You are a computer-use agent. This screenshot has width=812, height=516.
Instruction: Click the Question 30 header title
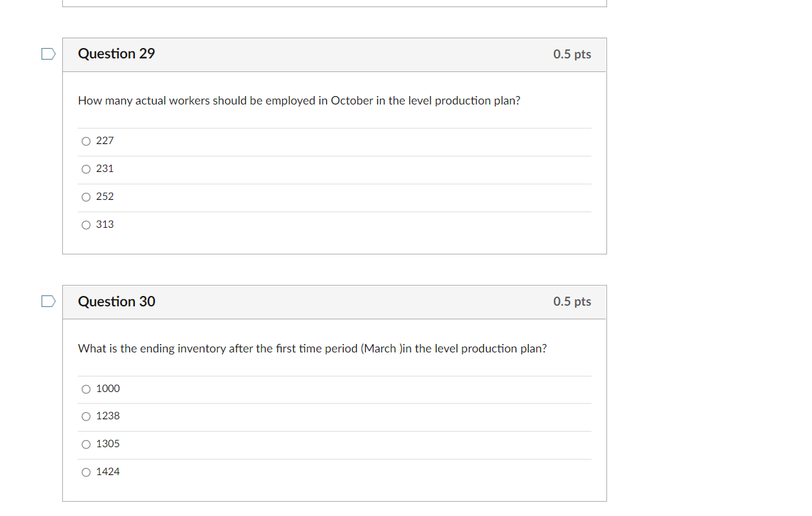pos(116,301)
